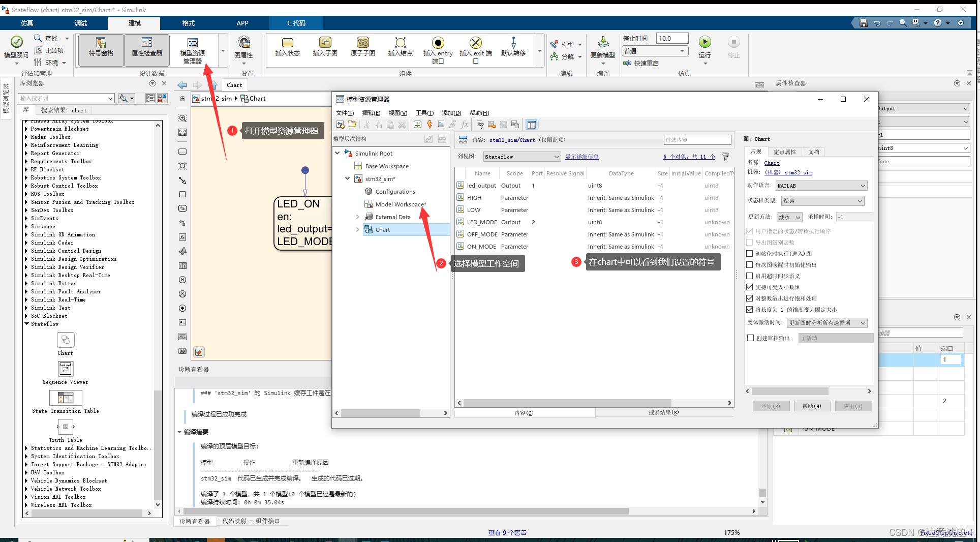Screen dimensions: 980x542
Task: Toggle user-specified state/transition order (用户指定的状态/转移执行顺序)
Action: 749,231
